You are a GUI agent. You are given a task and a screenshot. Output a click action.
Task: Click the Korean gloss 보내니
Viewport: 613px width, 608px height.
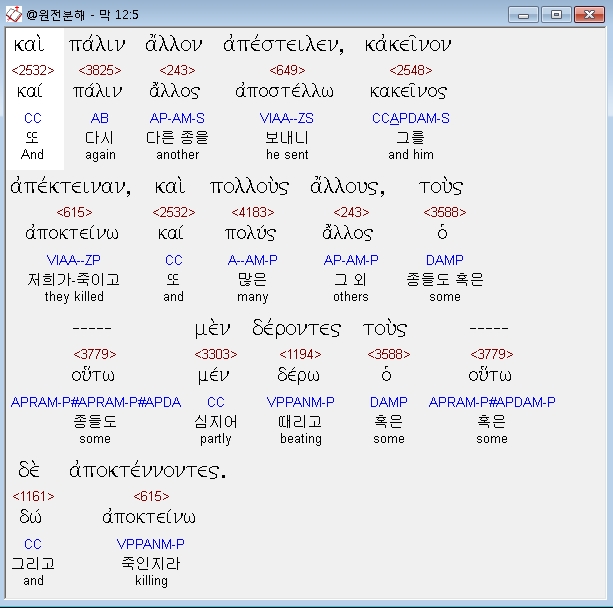point(287,138)
